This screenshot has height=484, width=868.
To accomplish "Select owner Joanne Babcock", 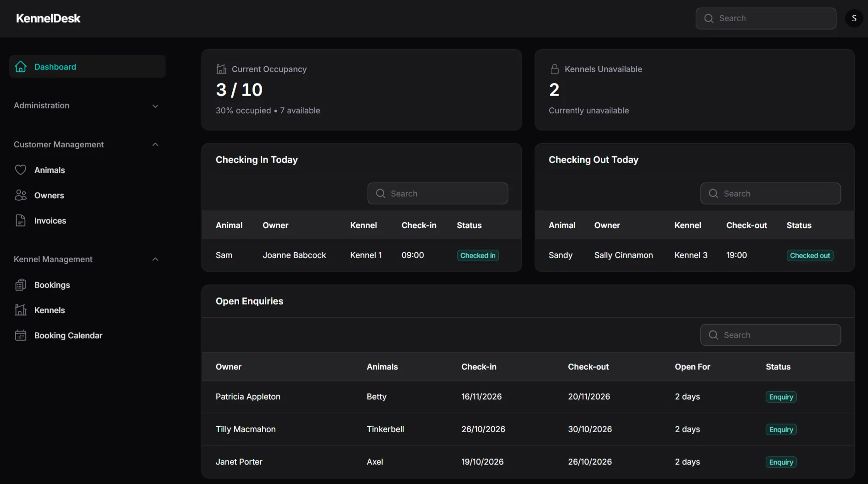I will [x=294, y=255].
